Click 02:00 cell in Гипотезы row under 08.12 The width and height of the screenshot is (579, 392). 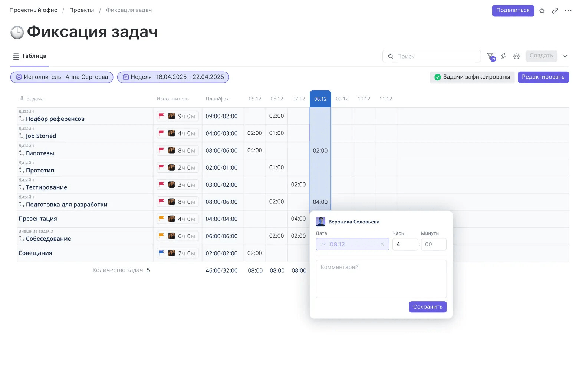click(x=320, y=150)
